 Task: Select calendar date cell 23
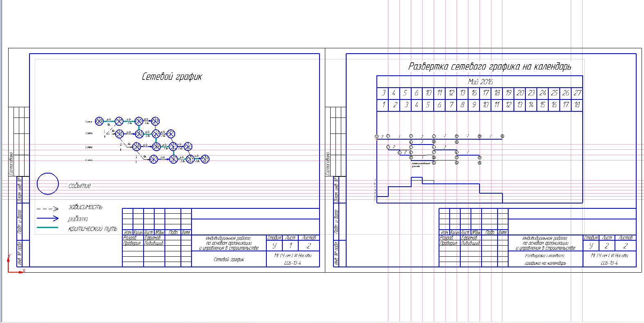coord(531,93)
